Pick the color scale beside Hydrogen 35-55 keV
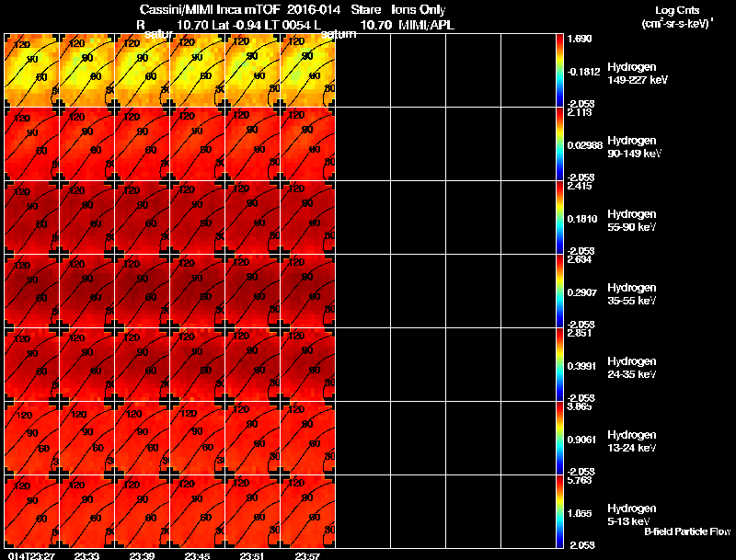 tap(559, 291)
